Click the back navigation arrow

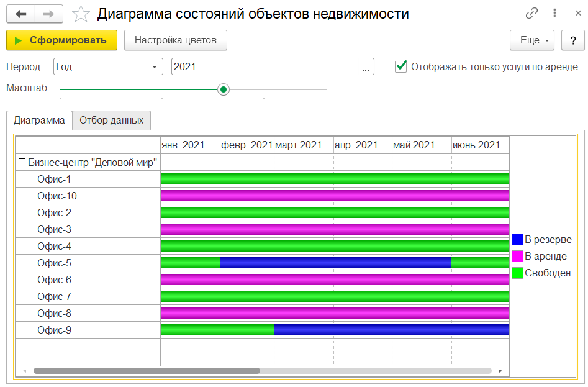point(21,14)
